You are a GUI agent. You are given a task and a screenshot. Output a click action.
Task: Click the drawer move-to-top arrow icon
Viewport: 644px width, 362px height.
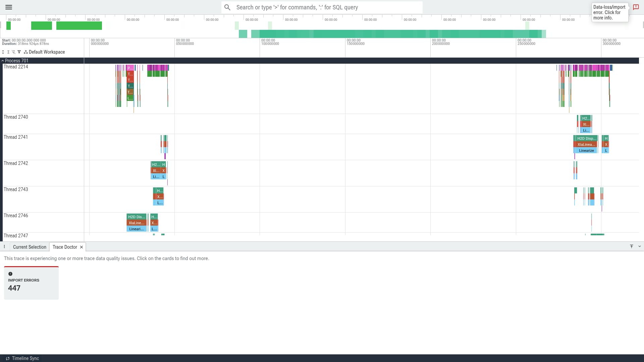632,246
